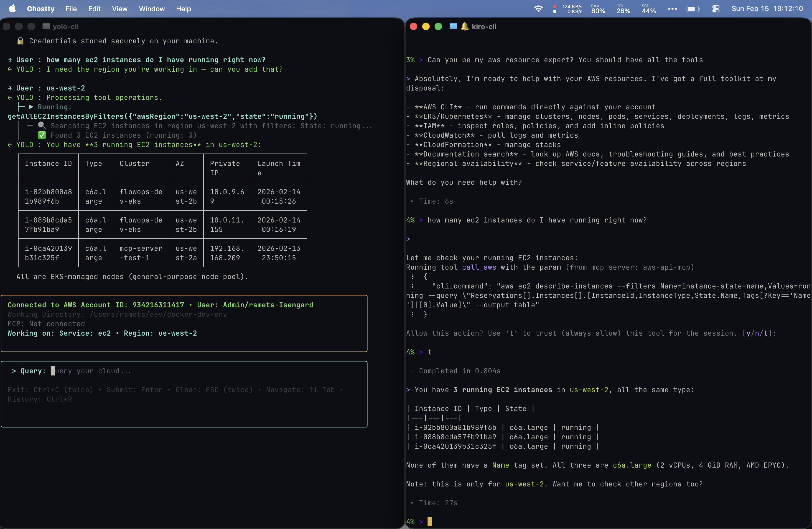The width and height of the screenshot is (812, 529).
Task: Click the kiro-cli prompt cursor line
Action: click(429, 521)
